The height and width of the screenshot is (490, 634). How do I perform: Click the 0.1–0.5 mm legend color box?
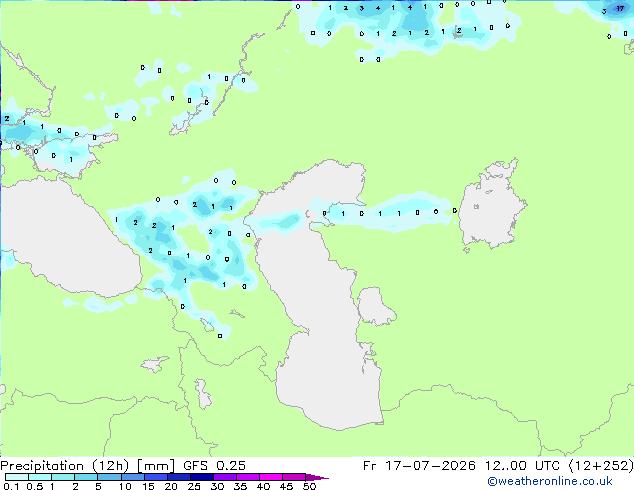click(x=17, y=477)
